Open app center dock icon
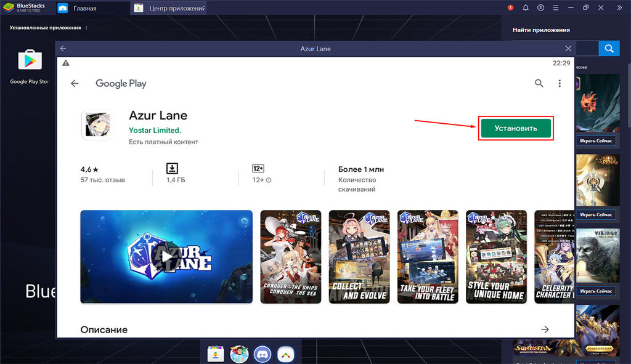This screenshot has height=364, width=631. pyautogui.click(x=216, y=354)
